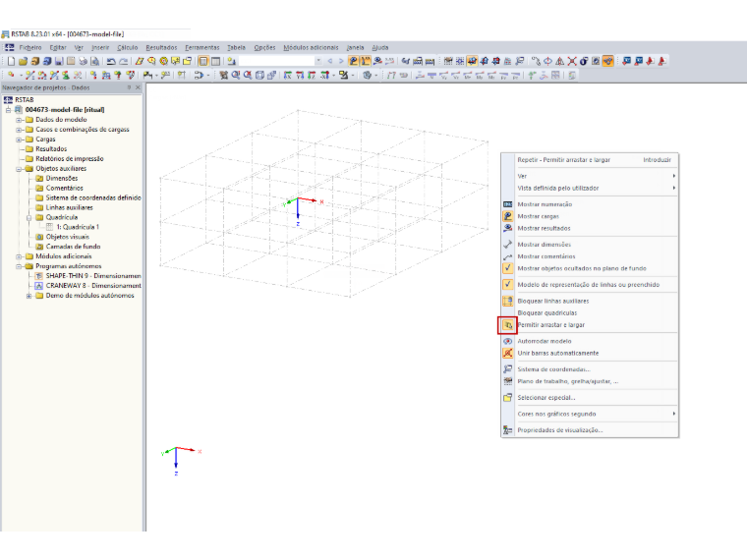Screen dimensions: 747x560
Task: Expand Casos e combinações de cargas folder
Action: tap(19, 130)
